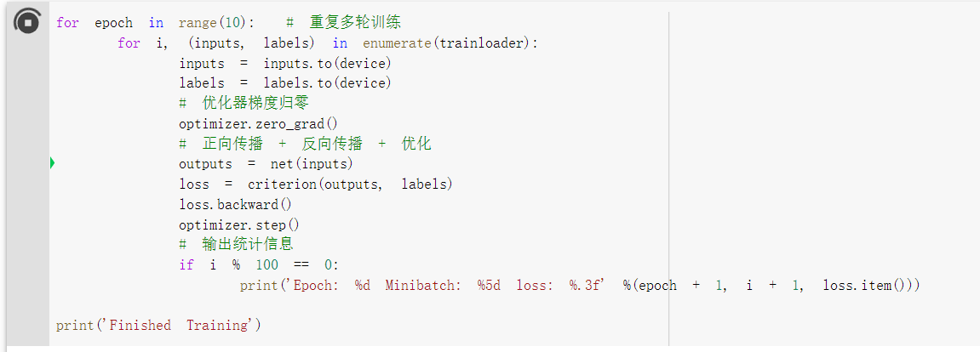Click 'criterion(outputs, labels)' expression
Viewport: 980px width, 352px height.
(350, 184)
